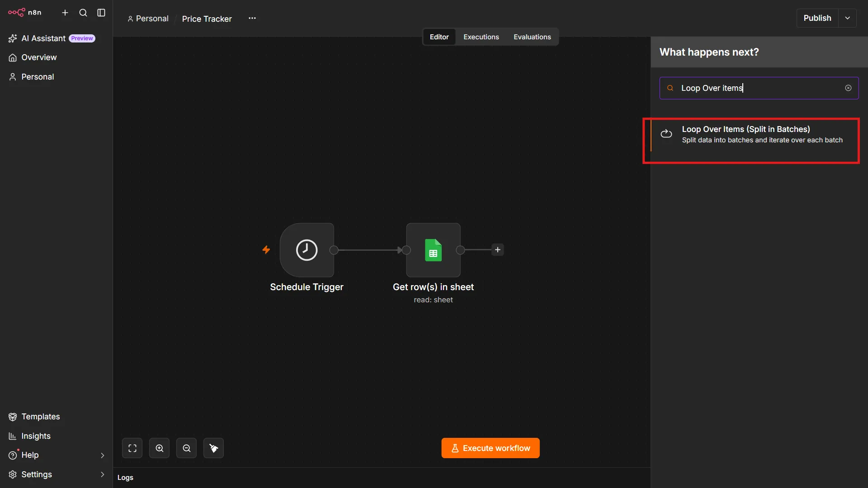Click Google Sheets node output connector
This screenshot has height=488, width=868.
point(460,250)
